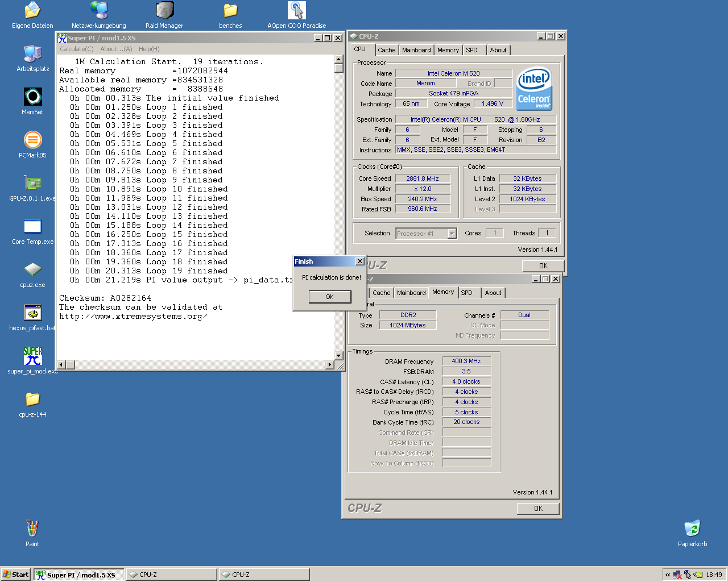Launch PCMark05 desktop shortcut
Viewport: 728px width, 582px height.
(x=32, y=145)
